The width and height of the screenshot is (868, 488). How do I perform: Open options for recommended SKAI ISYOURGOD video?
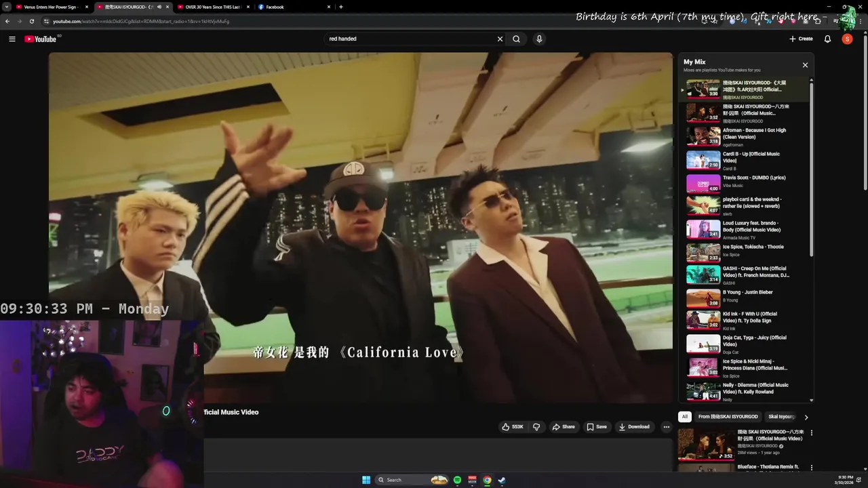(x=811, y=432)
